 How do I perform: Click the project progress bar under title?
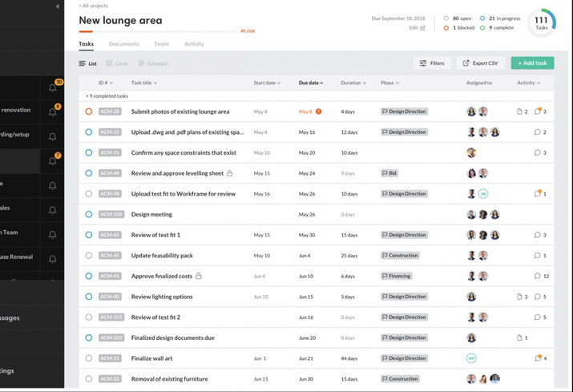pyautogui.click(x=157, y=31)
